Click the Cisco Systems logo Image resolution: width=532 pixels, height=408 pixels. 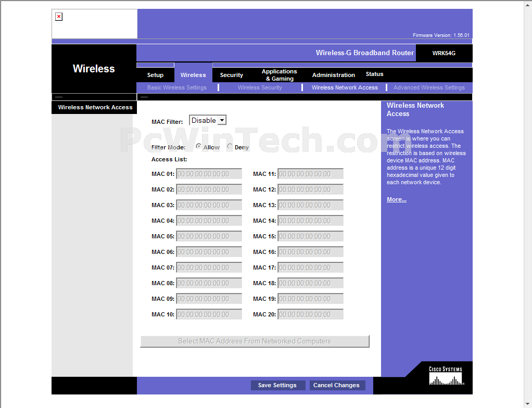click(x=446, y=376)
